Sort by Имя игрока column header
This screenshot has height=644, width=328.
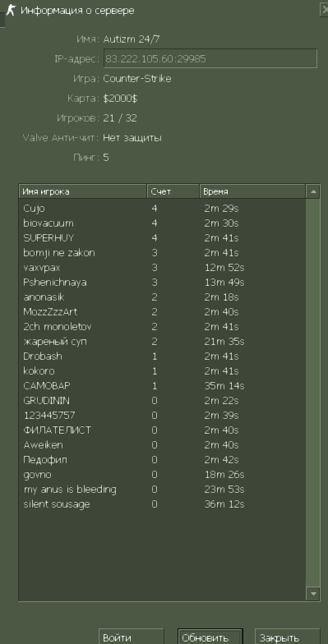click(x=82, y=191)
